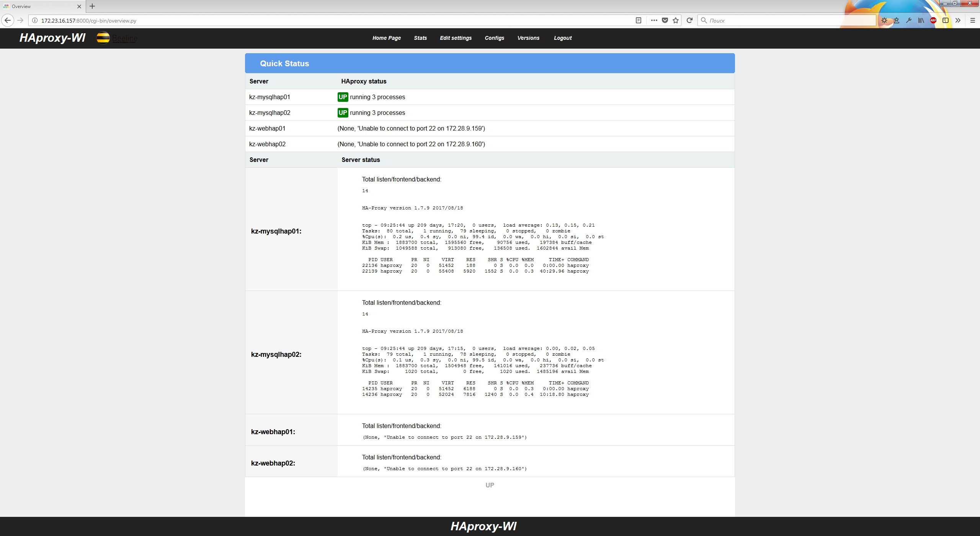Open the Stats menu item
The height and width of the screenshot is (536, 980).
pyautogui.click(x=420, y=38)
